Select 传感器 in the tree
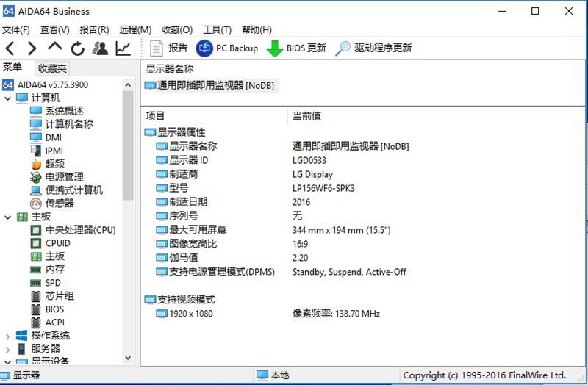 [52, 204]
